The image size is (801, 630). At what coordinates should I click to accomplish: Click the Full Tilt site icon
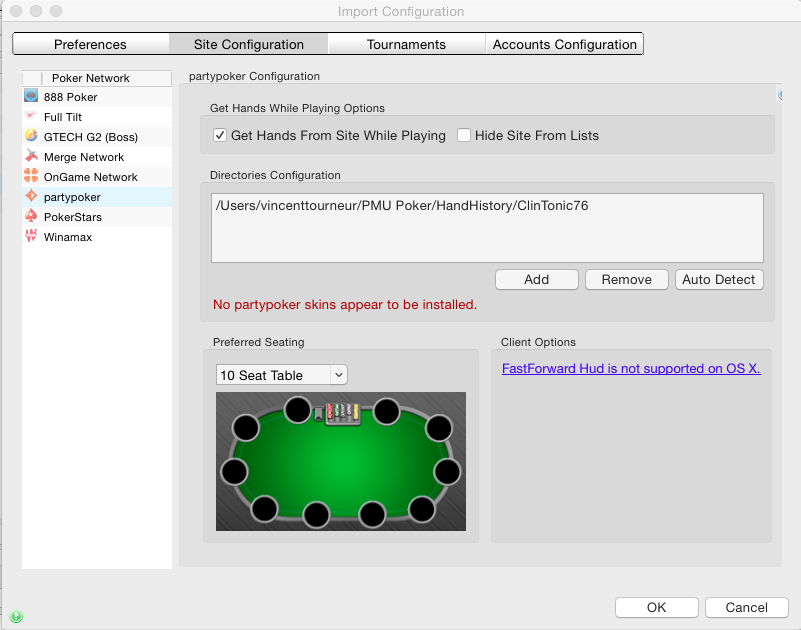pyautogui.click(x=31, y=115)
